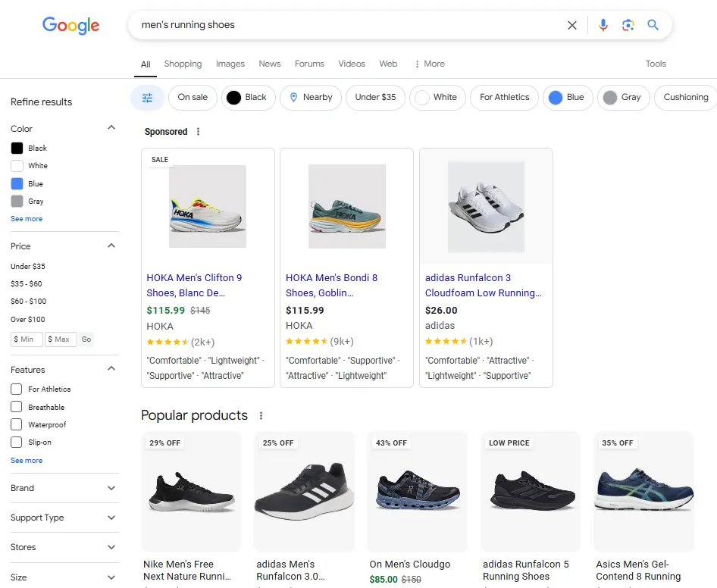This screenshot has height=588, width=717.
Task: Click the HOKA Bondi 8 shoe image
Action: [x=347, y=207]
